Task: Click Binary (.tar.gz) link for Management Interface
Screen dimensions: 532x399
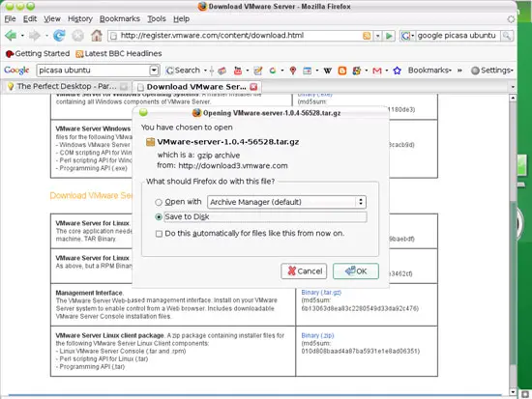Action: 321,292
